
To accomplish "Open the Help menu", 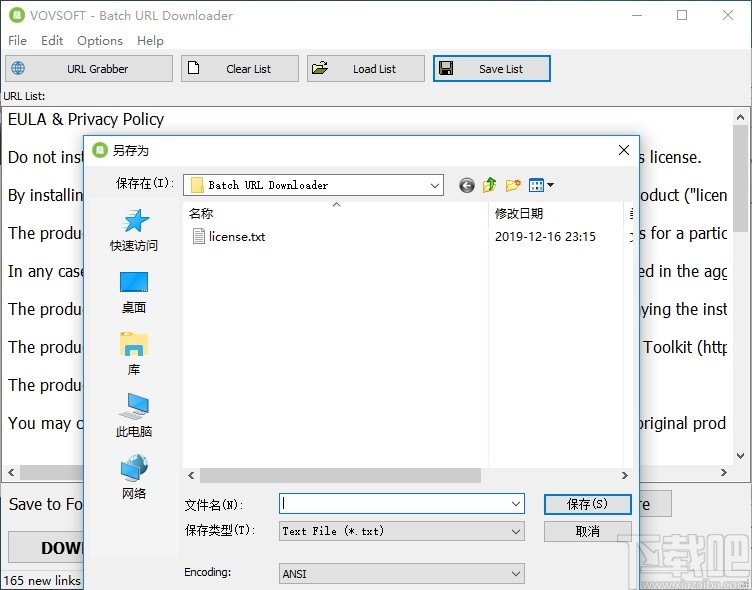I will click(x=150, y=41).
